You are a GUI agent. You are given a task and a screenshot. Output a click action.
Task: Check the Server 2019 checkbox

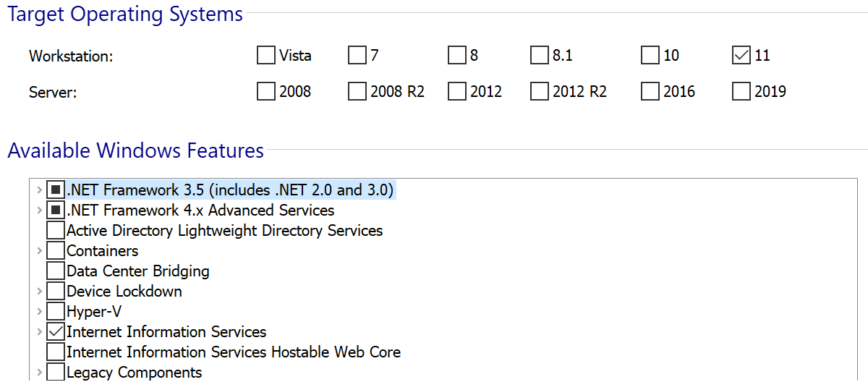coord(741,91)
